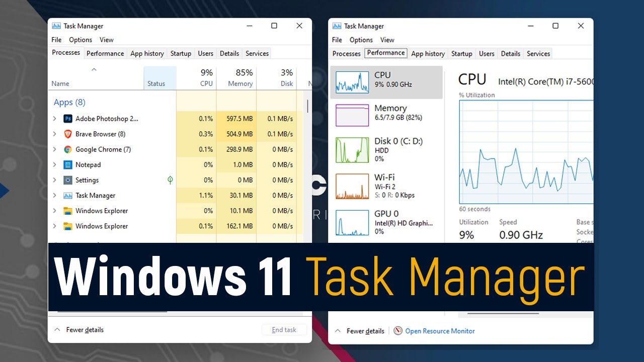This screenshot has width=644, height=362.
Task: Sort processes by CPU column header
Action: click(x=196, y=78)
